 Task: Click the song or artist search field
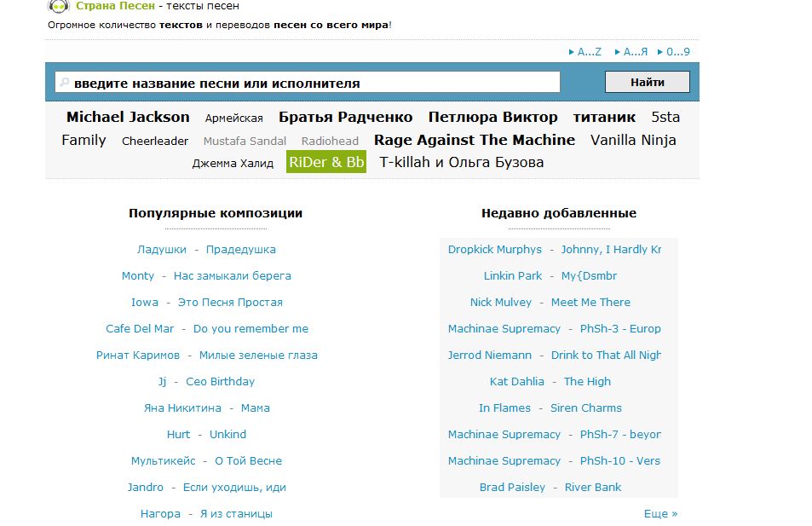point(308,83)
